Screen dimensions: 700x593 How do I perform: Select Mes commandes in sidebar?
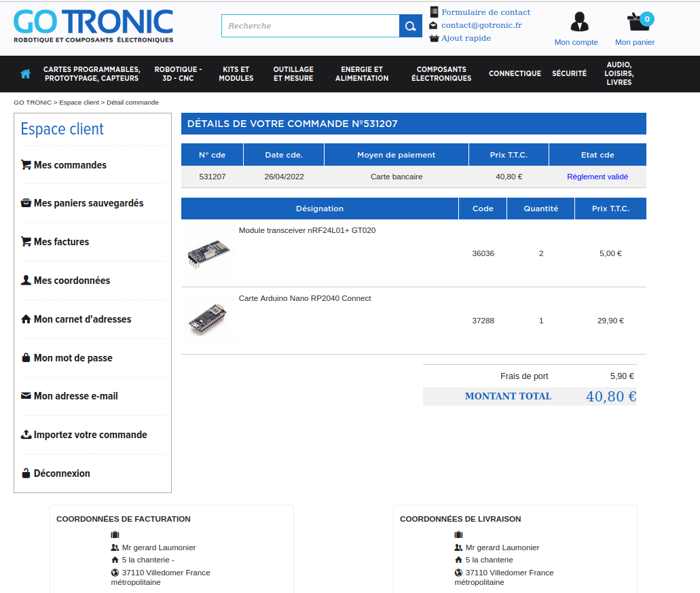coord(70,165)
